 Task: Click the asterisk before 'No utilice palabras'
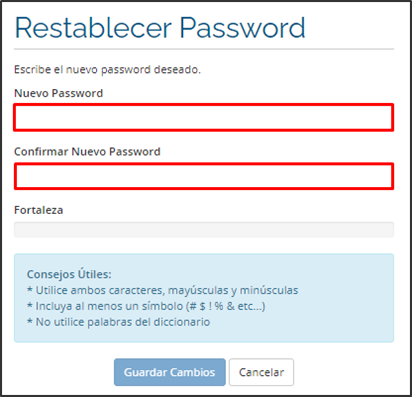point(30,321)
